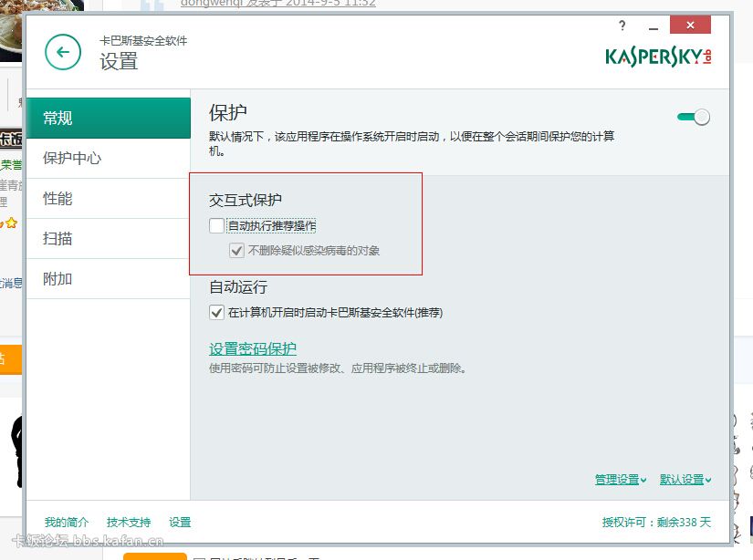Toggle 不删除疑似感染病毒的对象 checkbox
753x560 pixels.
[236, 251]
